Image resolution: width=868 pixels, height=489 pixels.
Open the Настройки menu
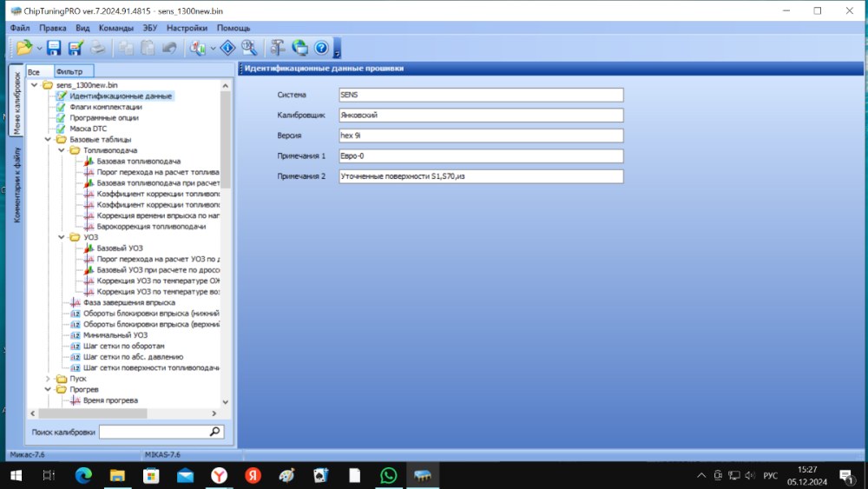click(187, 28)
